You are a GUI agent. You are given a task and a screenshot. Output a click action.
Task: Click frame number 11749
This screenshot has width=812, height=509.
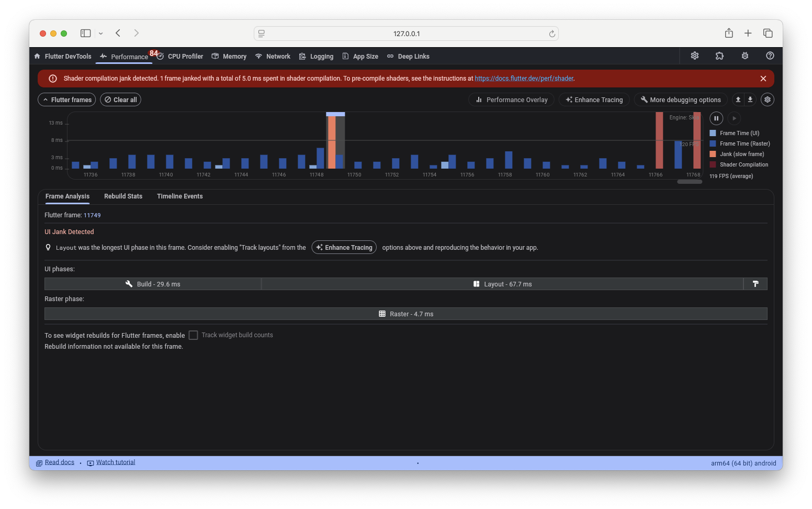tap(92, 215)
